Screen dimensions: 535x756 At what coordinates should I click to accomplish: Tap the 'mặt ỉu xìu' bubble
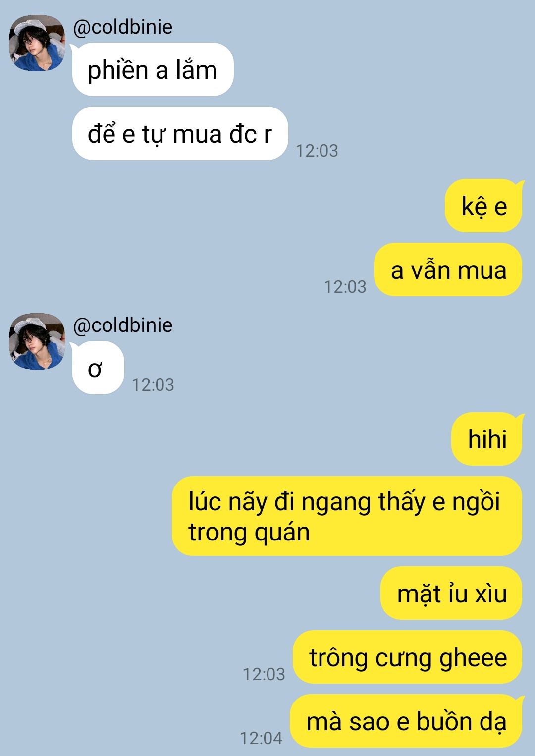452,593
